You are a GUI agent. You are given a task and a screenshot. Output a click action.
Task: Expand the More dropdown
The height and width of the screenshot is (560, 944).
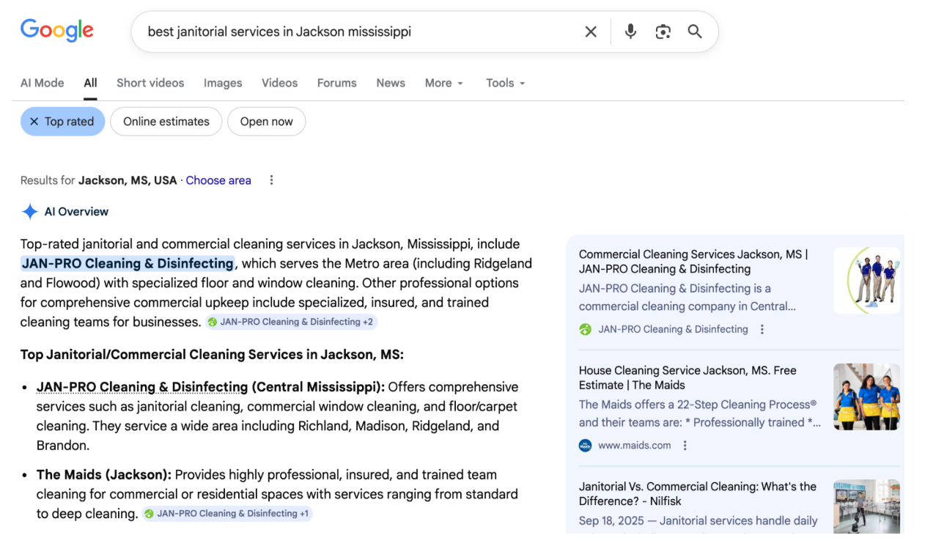[x=444, y=83]
